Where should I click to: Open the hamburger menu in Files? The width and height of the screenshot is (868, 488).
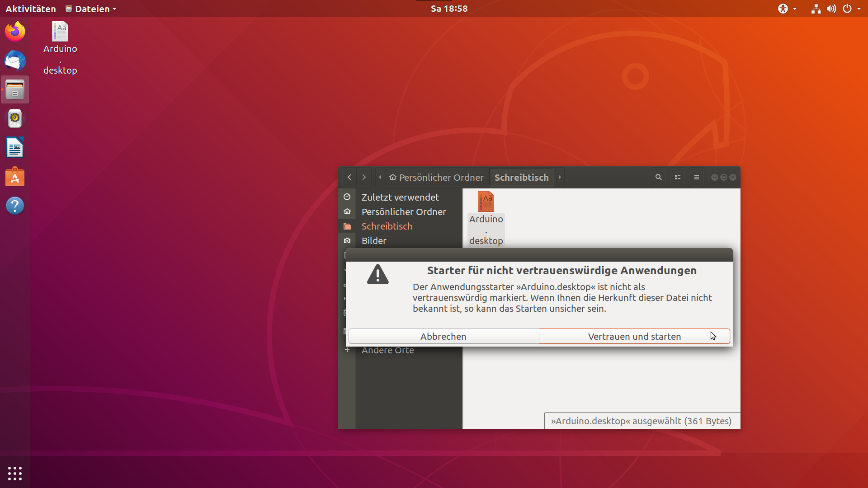697,177
